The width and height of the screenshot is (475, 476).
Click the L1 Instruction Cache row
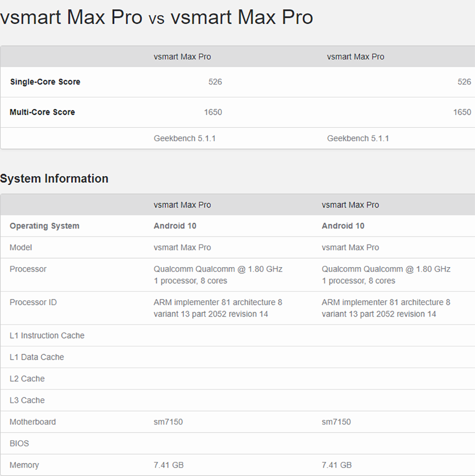(x=237, y=335)
